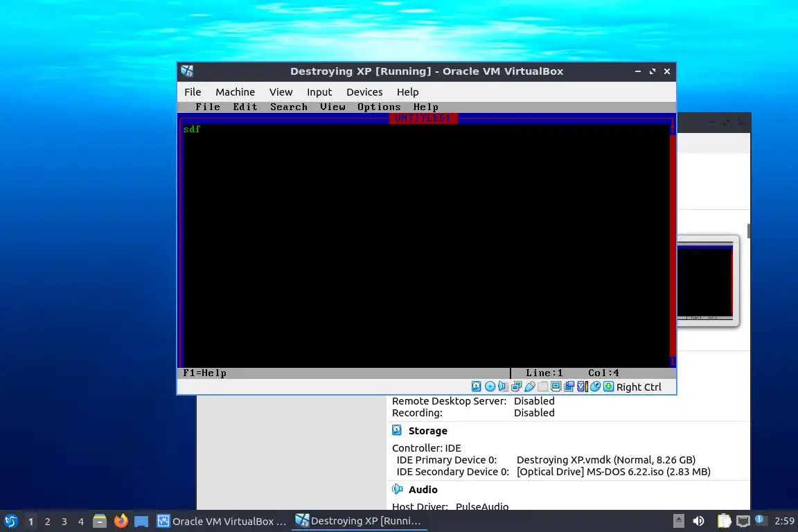Click '[Optical Drive] MS-DOS 6.22.iso' entry
This screenshot has height=532, width=798.
[614, 472]
